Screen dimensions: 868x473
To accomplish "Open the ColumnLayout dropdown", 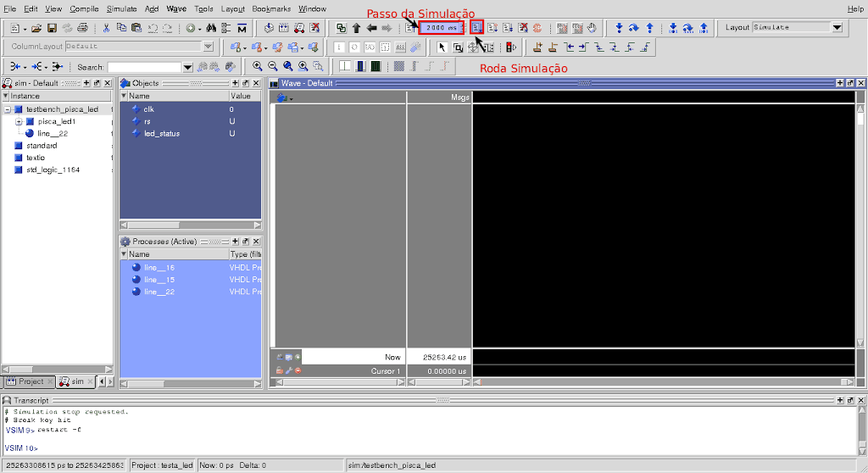I will point(209,47).
